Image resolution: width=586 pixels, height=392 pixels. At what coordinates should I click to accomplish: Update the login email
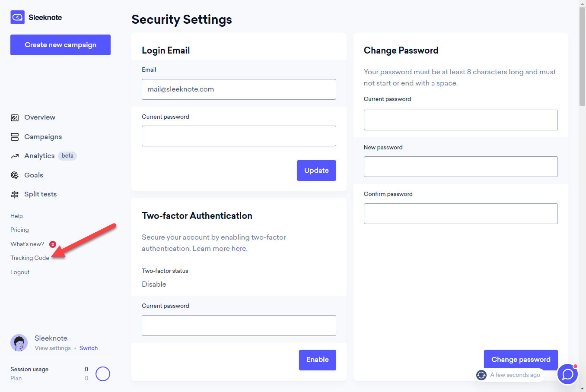(316, 171)
